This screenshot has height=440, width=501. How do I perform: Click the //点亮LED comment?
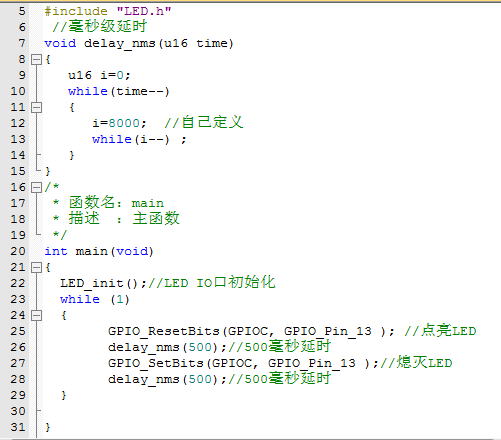440,331
